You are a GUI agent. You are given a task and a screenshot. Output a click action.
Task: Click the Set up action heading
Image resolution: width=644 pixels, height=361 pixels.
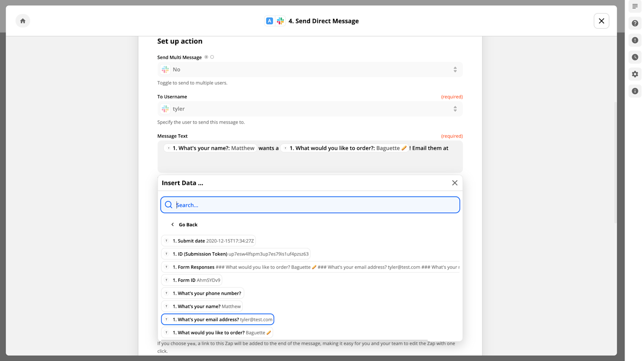tap(180, 41)
